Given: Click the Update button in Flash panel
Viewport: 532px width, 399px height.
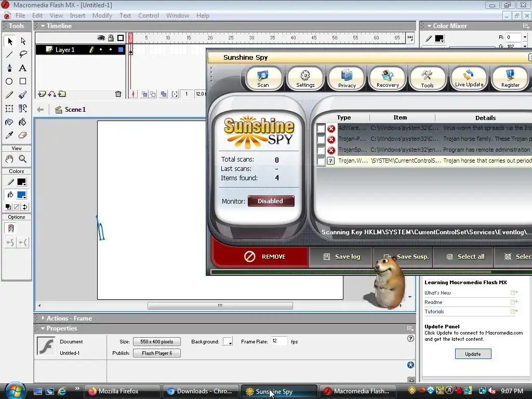Looking at the screenshot, I should (x=473, y=354).
